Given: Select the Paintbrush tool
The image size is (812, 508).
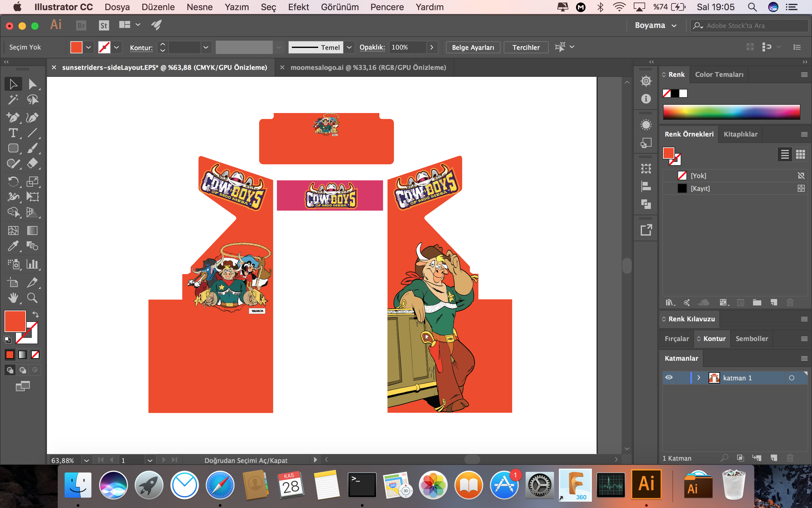Looking at the screenshot, I should click(33, 148).
